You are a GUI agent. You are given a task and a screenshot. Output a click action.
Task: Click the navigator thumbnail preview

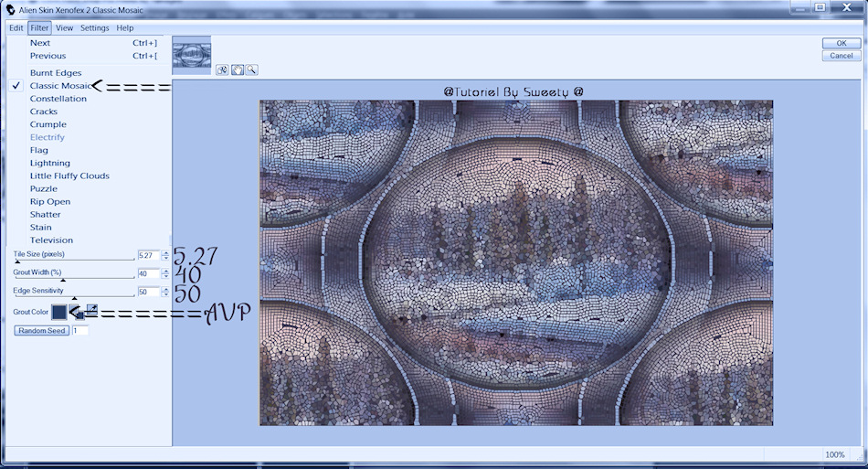click(192, 56)
